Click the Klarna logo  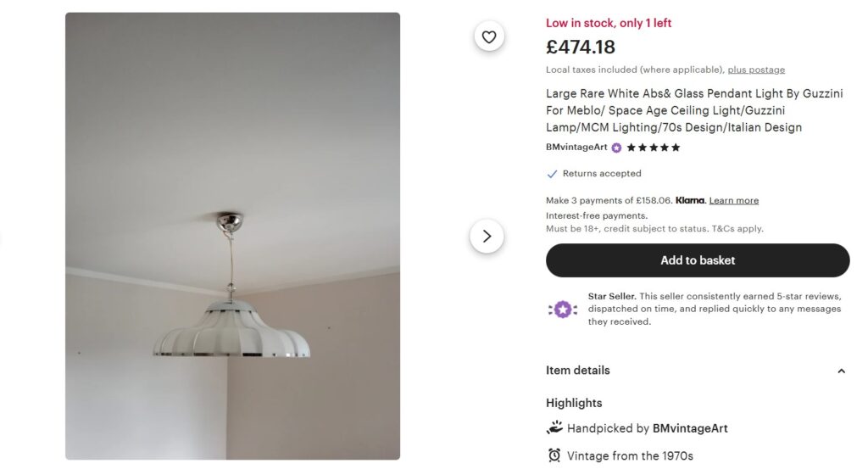tap(690, 201)
